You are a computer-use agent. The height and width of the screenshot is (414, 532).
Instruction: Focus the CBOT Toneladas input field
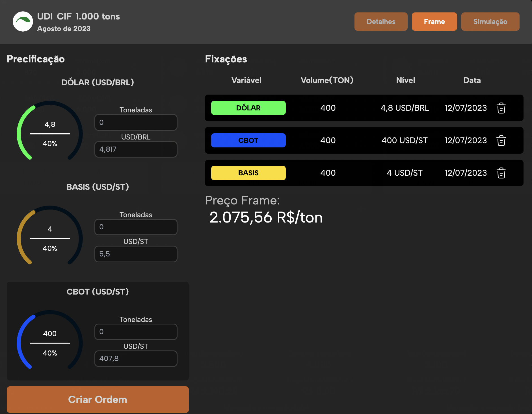136,332
